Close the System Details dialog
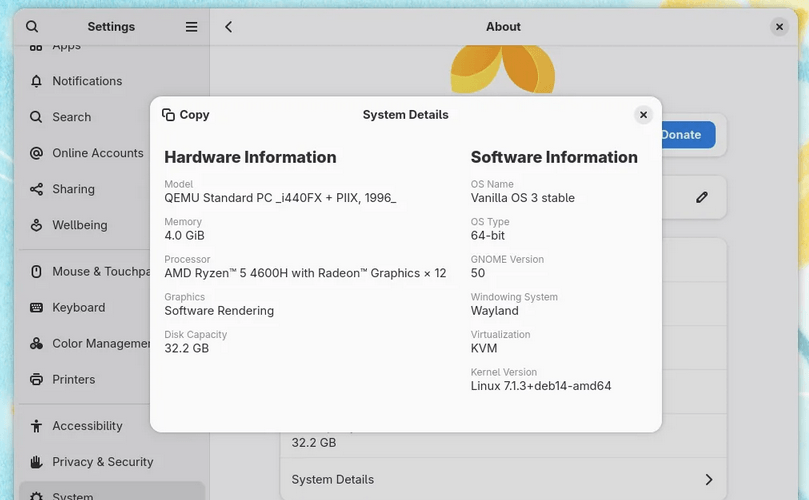 coord(643,115)
